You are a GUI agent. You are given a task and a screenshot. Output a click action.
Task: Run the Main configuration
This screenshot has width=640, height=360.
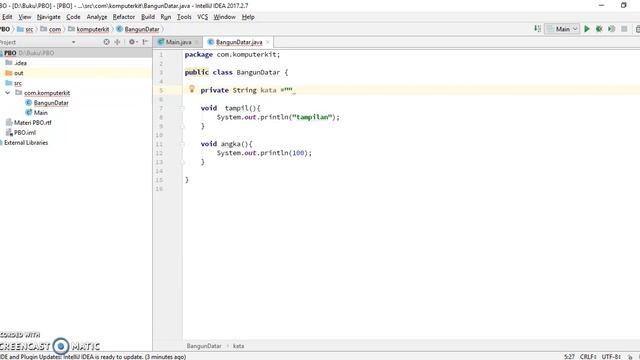click(587, 29)
